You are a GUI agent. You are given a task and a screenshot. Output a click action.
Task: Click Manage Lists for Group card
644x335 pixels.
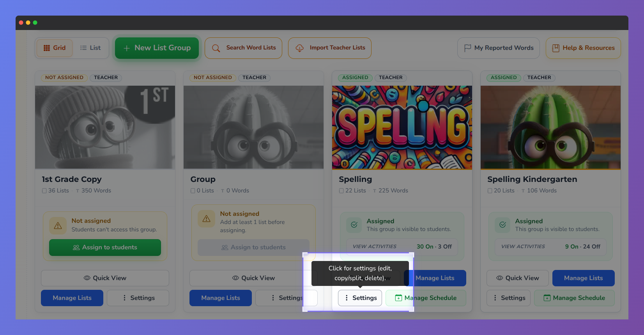pyautogui.click(x=221, y=298)
